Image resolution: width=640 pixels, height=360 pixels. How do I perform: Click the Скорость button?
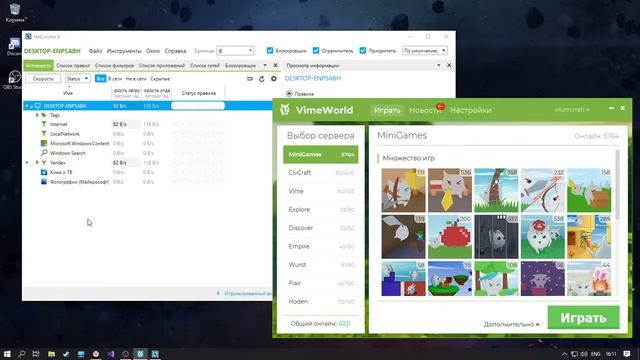(43, 78)
